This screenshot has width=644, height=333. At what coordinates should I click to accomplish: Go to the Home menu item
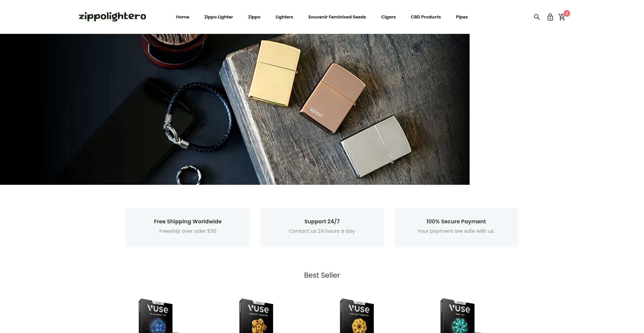click(182, 17)
